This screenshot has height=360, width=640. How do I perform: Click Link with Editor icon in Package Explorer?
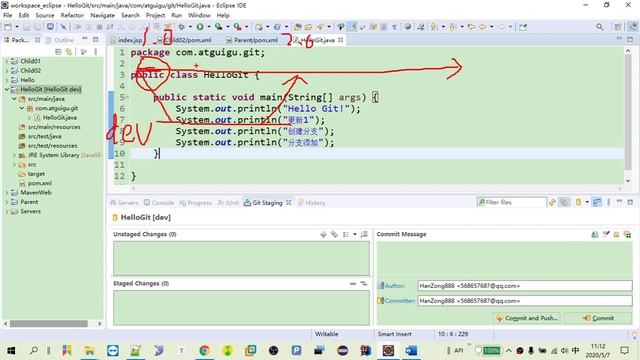69,52
